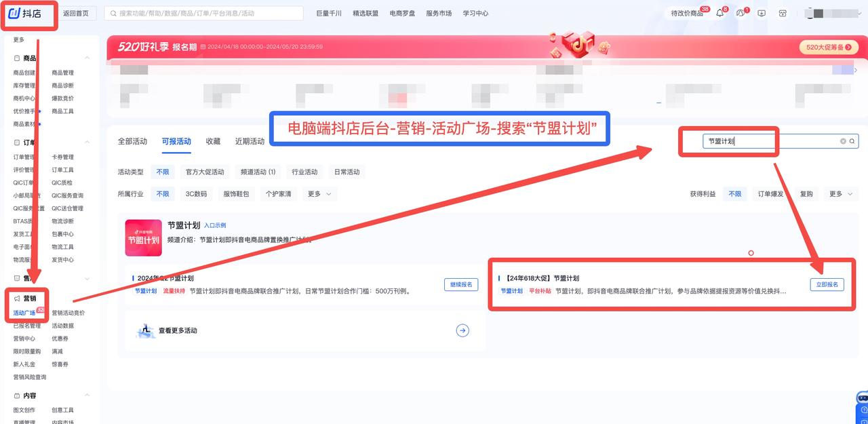Image resolution: width=868 pixels, height=424 pixels.
Task: Click the download client monitor icon
Action: tap(762, 13)
